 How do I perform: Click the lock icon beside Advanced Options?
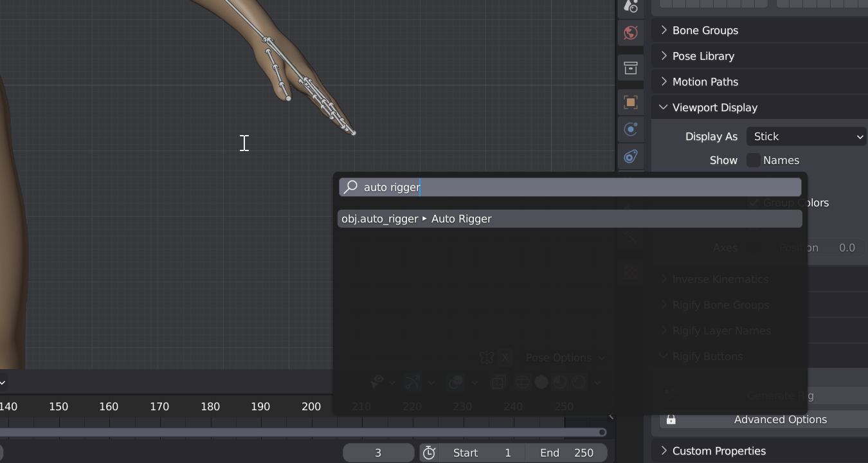(x=671, y=419)
